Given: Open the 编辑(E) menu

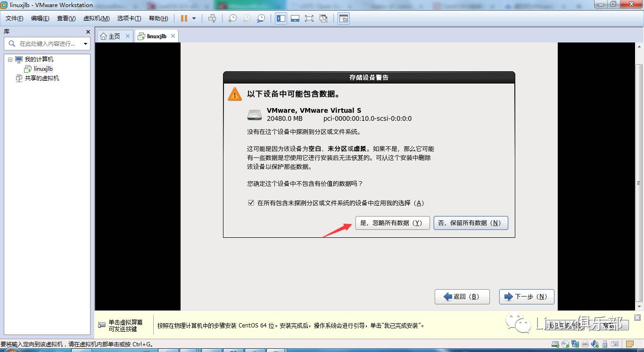Looking at the screenshot, I should pos(40,18).
